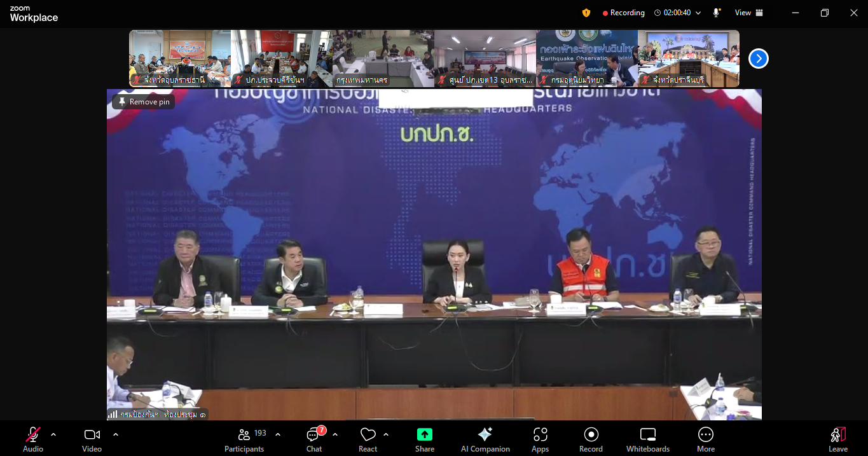
Task: Show next participants with the blue arrow
Action: pos(758,59)
